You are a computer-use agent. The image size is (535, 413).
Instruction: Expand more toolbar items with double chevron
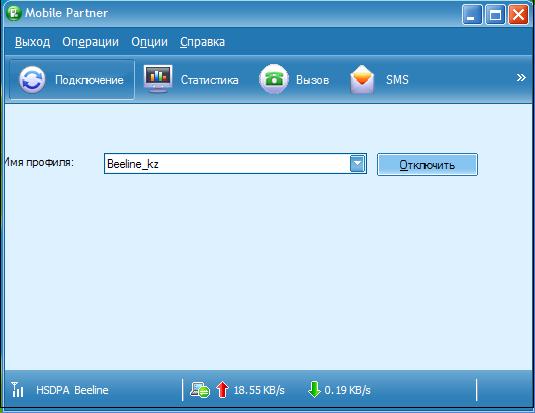coord(521,78)
